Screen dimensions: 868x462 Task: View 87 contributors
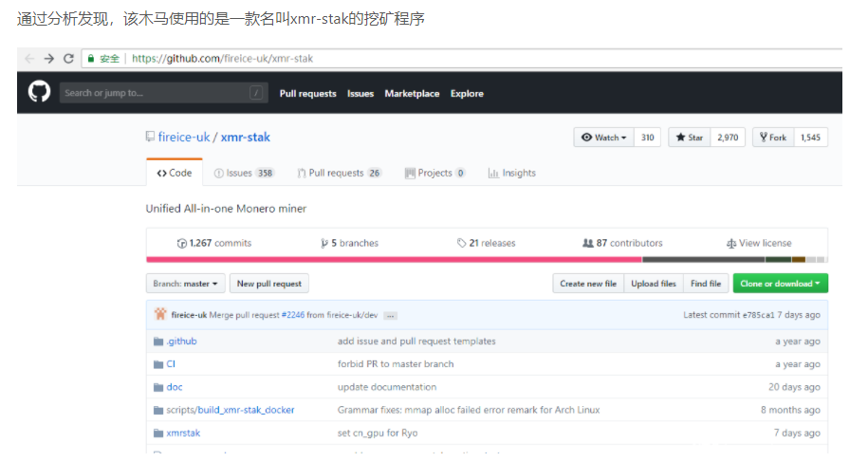coord(622,243)
